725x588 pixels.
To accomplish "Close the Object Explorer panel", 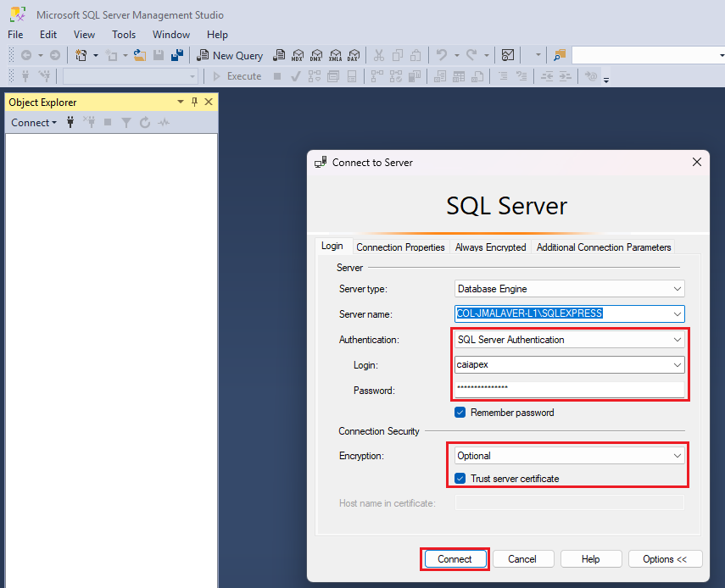I will pyautogui.click(x=209, y=102).
